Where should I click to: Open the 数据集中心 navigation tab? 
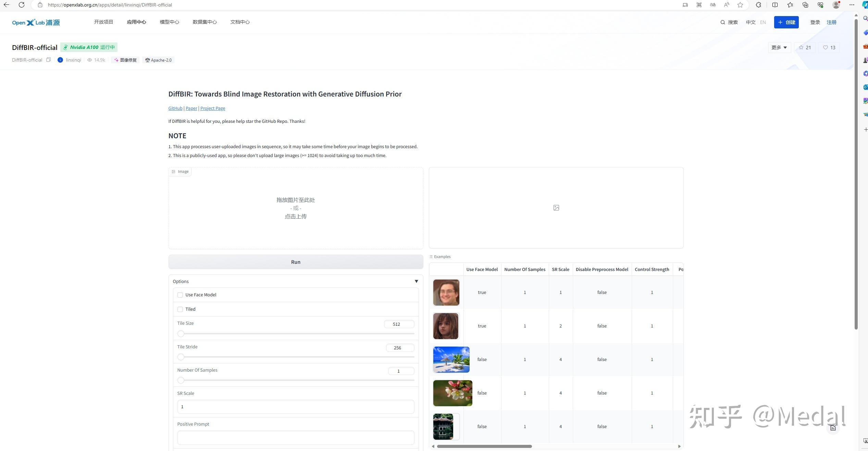[x=204, y=22]
